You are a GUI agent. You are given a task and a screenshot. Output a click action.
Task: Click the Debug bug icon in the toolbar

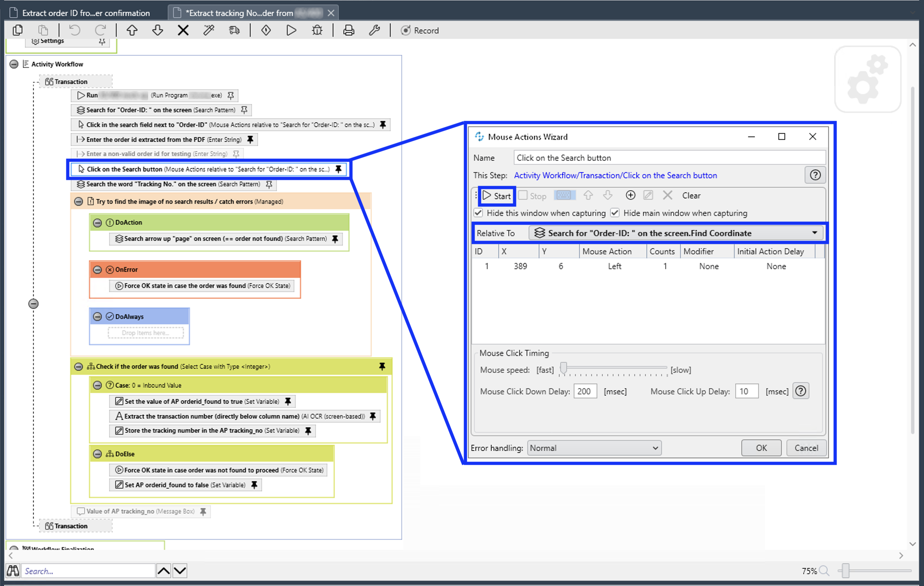317,30
